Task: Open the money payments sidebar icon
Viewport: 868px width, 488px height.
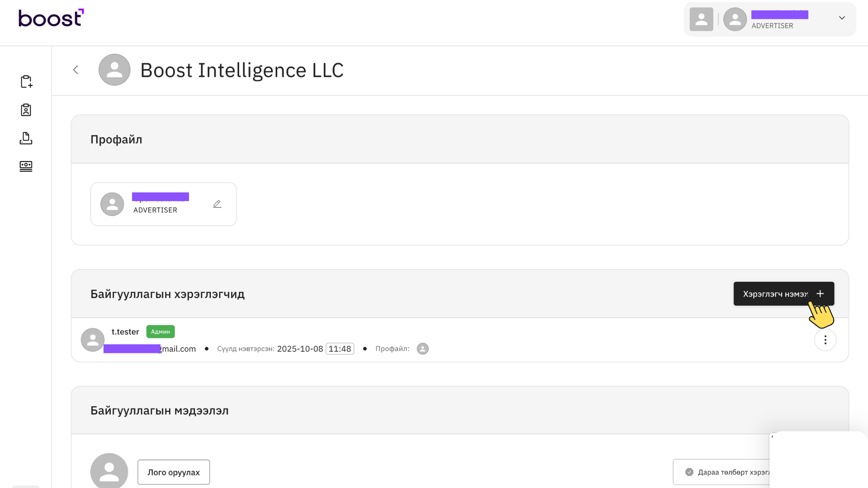Action: (26, 166)
